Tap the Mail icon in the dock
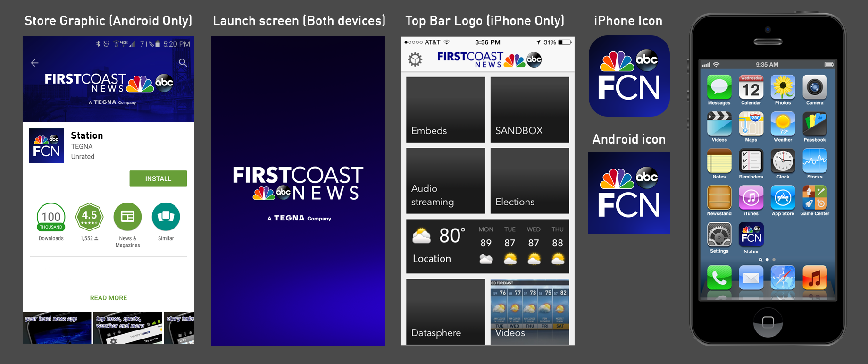 [751, 278]
